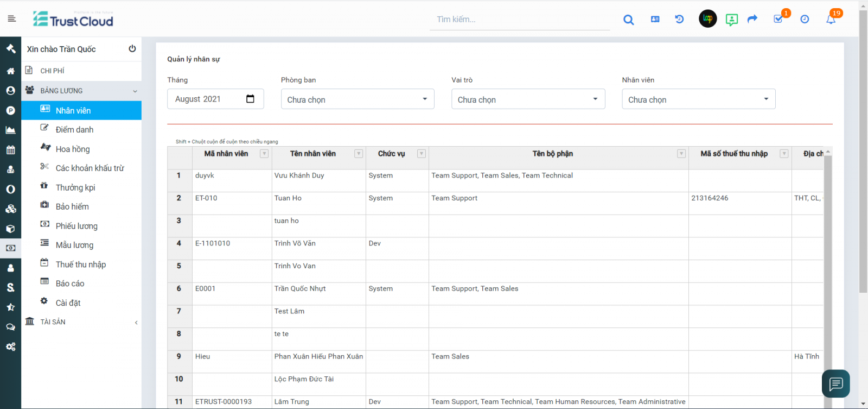The width and height of the screenshot is (868, 409).
Task: Open the task checklist icon in header
Action: tap(778, 19)
